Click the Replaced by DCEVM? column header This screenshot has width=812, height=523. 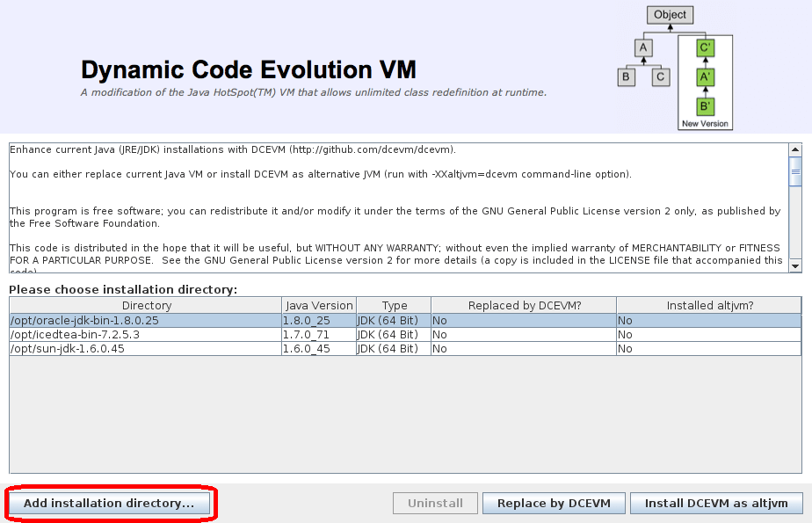(x=524, y=306)
